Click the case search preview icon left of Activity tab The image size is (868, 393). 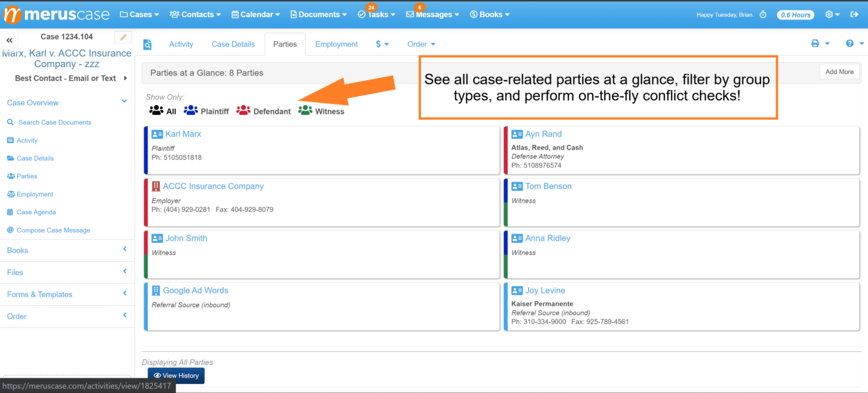147,44
